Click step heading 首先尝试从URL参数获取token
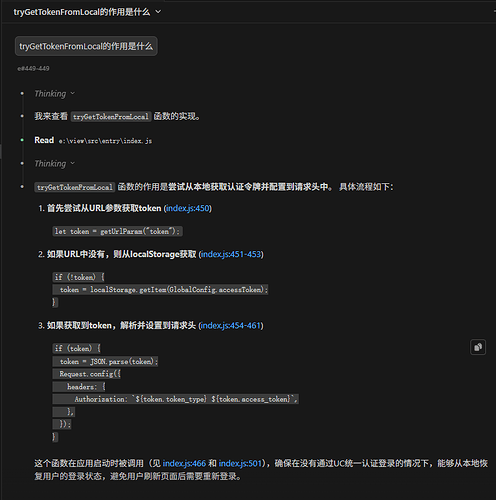Image resolution: width=496 pixels, height=500 pixels. click(104, 208)
